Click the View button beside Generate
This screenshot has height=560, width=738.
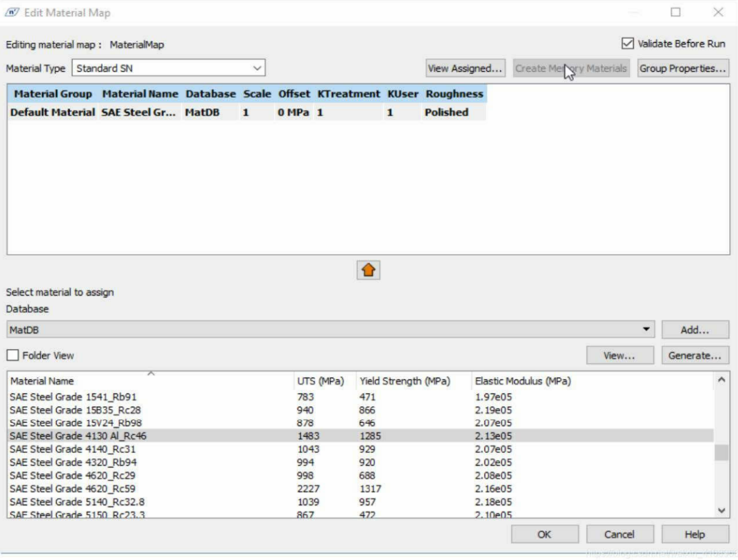pyautogui.click(x=619, y=355)
